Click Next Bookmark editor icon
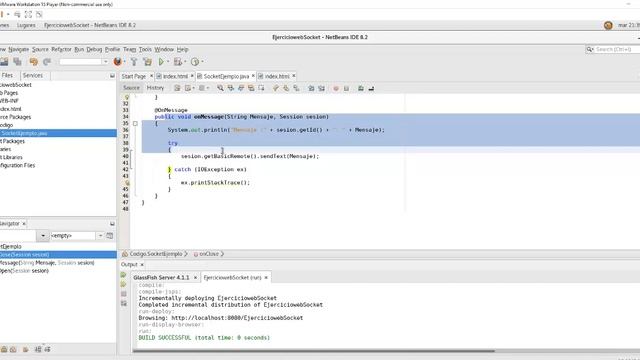 pos(286,88)
